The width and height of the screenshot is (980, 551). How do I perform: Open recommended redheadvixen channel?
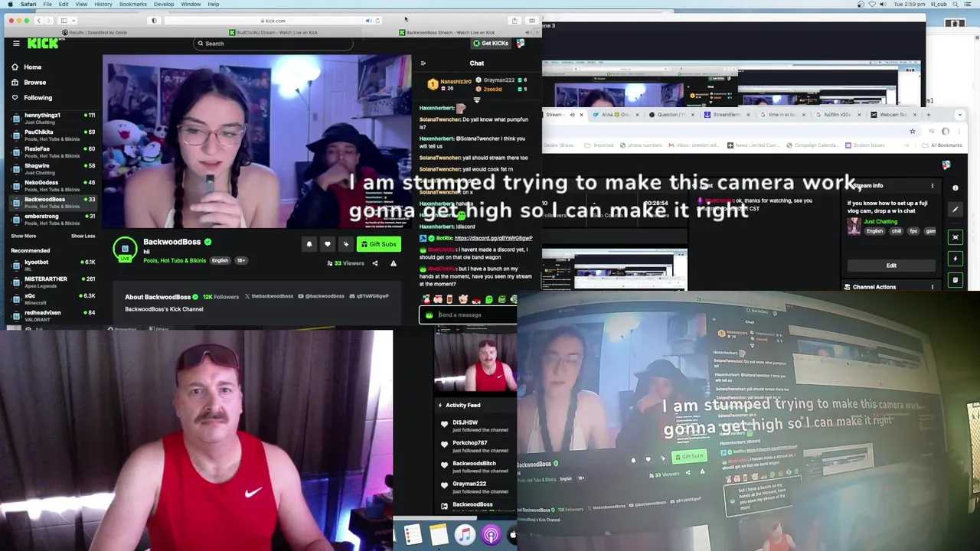pyautogui.click(x=54, y=315)
